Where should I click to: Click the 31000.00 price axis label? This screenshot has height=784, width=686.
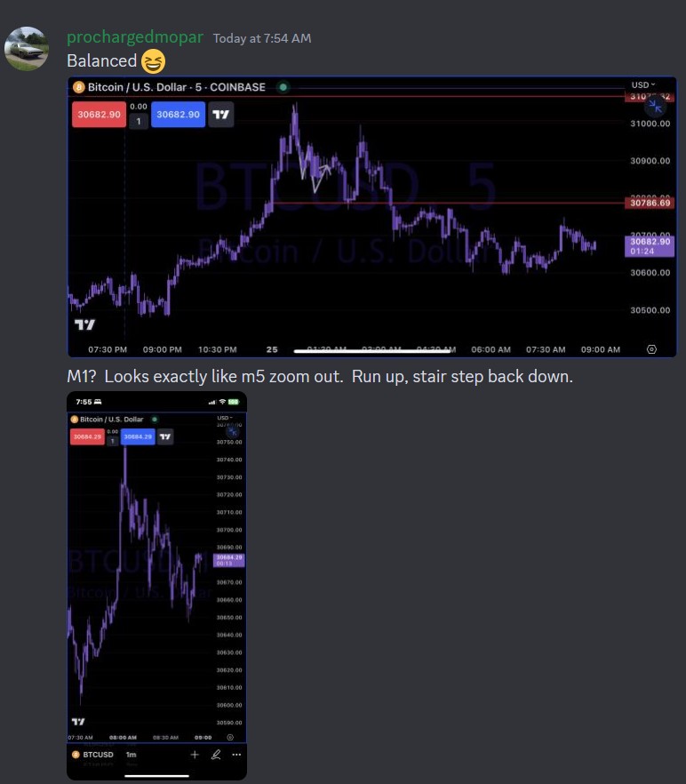click(x=650, y=124)
